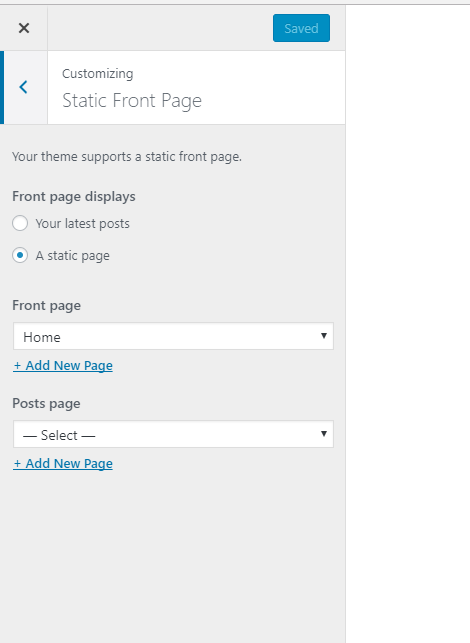This screenshot has width=470, height=643.
Task: Click the 'A static page' label text
Action: [73, 255]
